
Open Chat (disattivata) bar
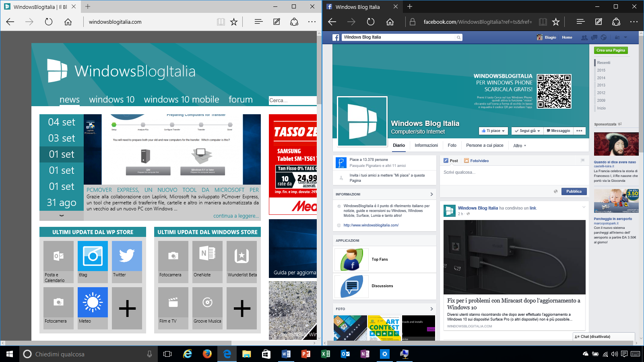tap(604, 337)
